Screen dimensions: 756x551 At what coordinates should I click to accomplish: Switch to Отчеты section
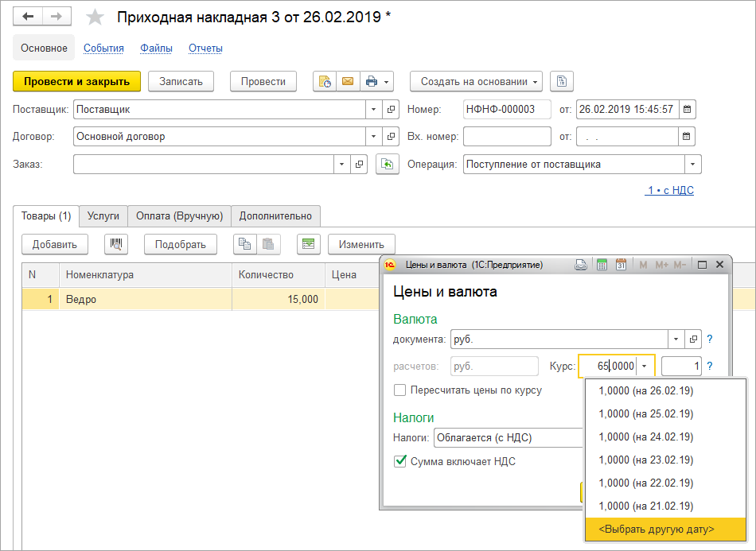point(205,49)
